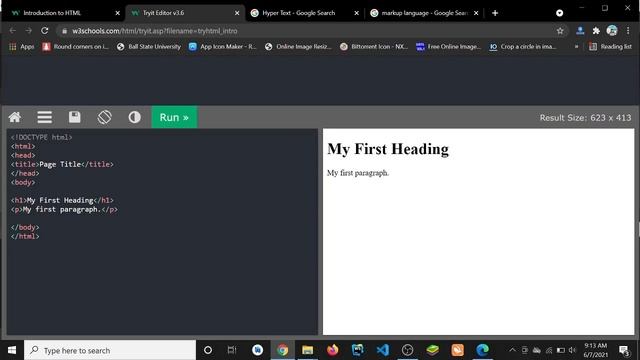Click 'My First Heading' in the result pane
This screenshot has width=640, height=360.
pos(388,149)
